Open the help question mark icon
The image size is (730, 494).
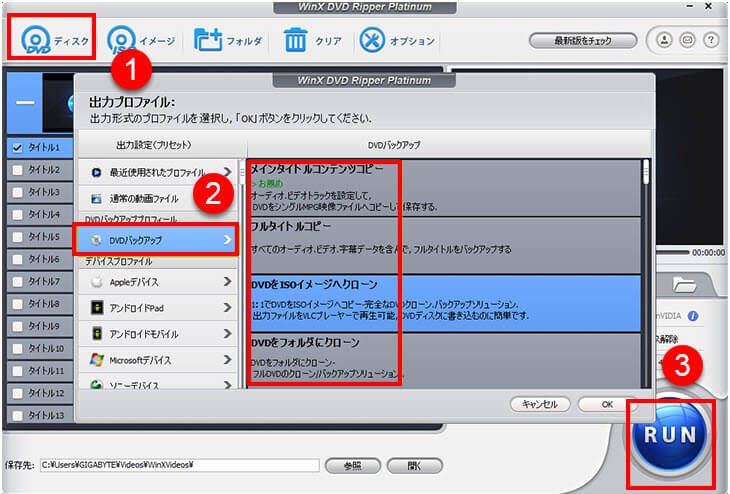710,40
